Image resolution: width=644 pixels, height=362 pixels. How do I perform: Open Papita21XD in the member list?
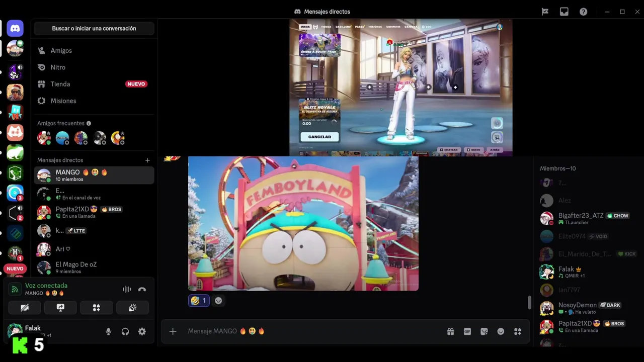[x=586, y=327]
